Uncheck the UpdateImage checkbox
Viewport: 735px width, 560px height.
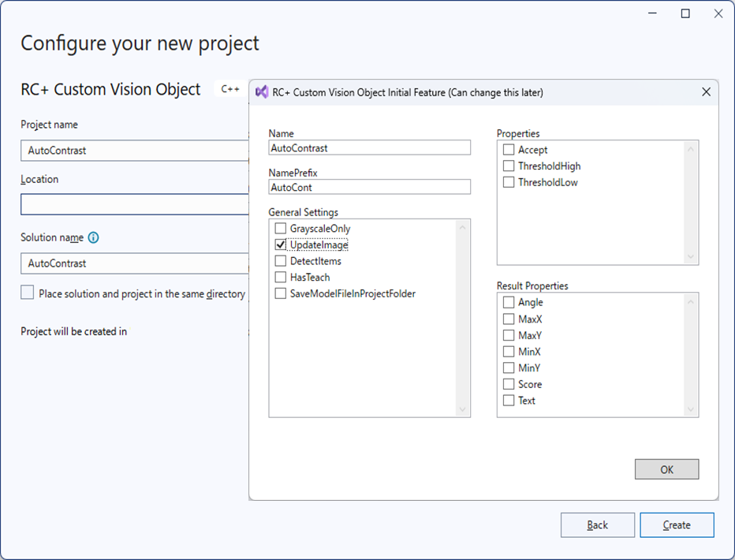tap(281, 245)
